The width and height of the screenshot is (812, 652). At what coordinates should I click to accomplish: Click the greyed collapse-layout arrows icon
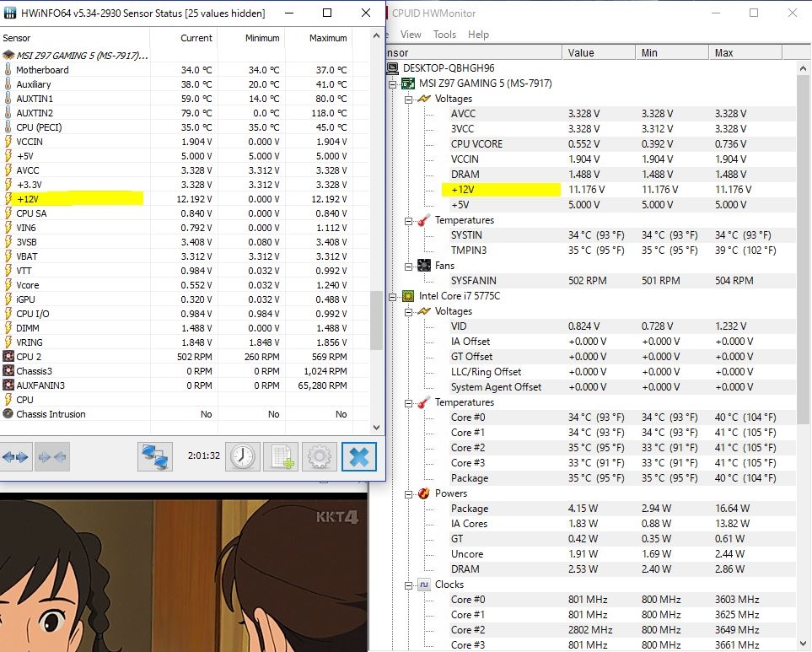coord(52,456)
